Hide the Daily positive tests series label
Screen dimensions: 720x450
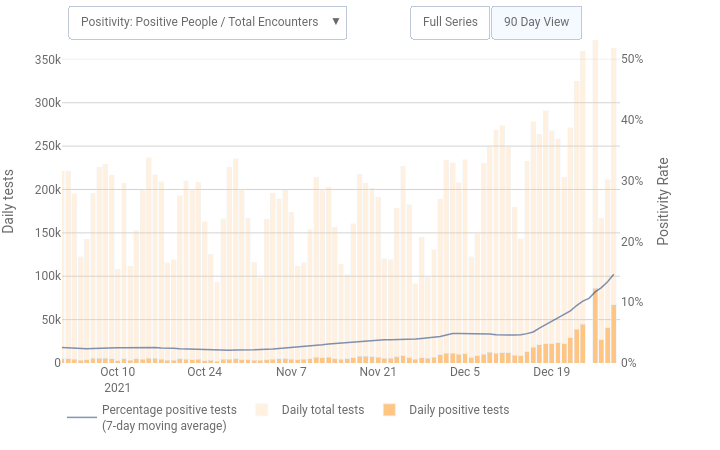coord(458,410)
